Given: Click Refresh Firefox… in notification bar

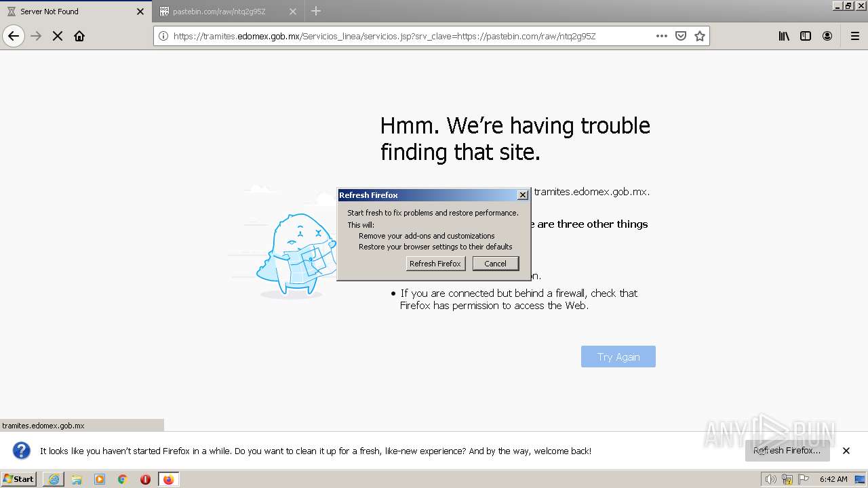Looking at the screenshot, I should coord(787,450).
